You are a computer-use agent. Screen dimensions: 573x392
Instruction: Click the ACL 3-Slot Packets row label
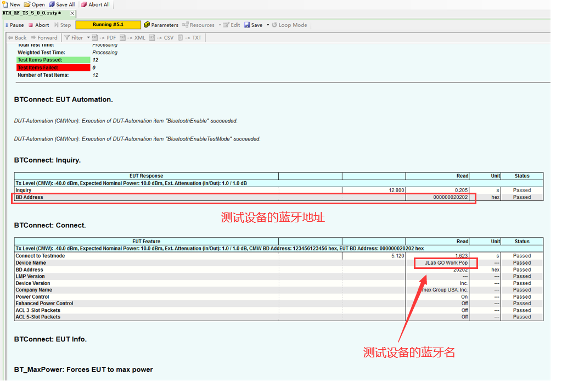[x=38, y=310]
